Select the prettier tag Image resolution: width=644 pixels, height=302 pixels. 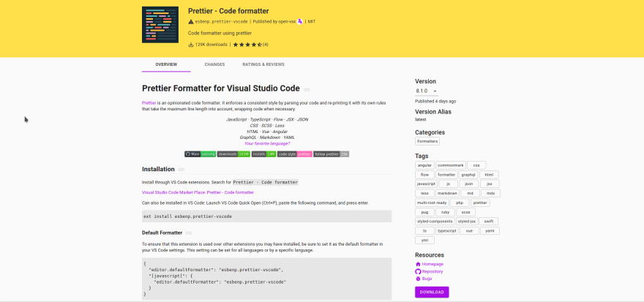click(x=480, y=203)
